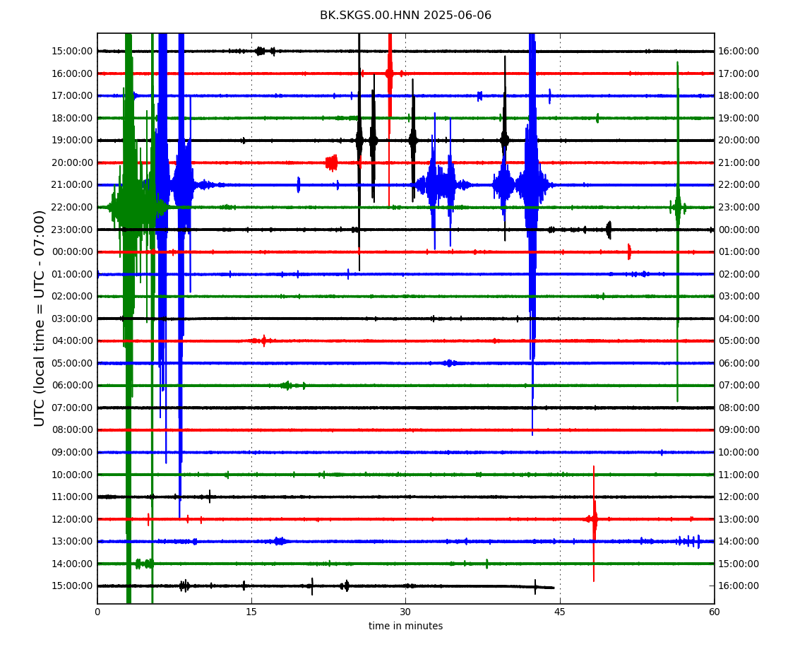The image size is (812, 671).
Task: Click the left axis label 09:00:00
Action: [x=72, y=452]
